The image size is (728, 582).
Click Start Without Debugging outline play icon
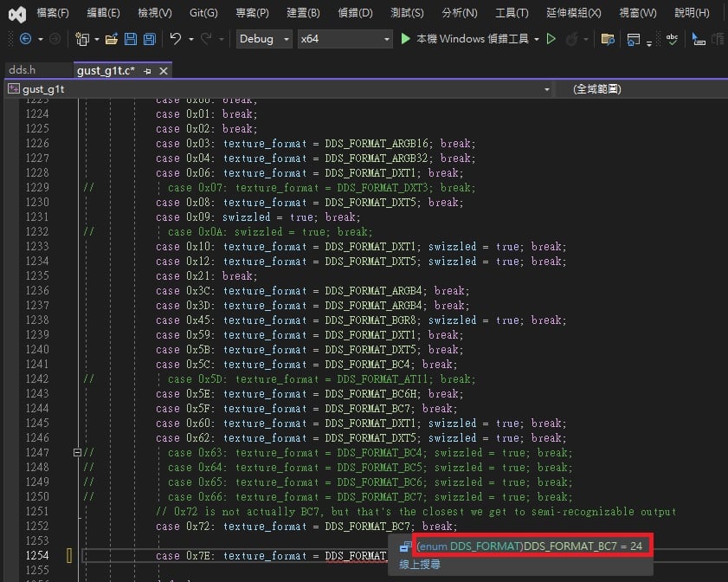click(x=551, y=39)
